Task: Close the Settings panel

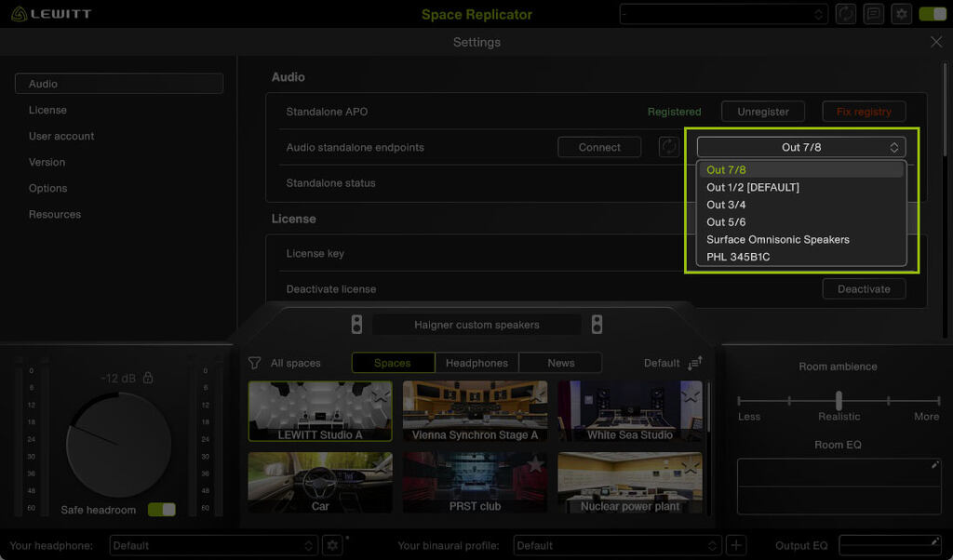Action: tap(936, 42)
